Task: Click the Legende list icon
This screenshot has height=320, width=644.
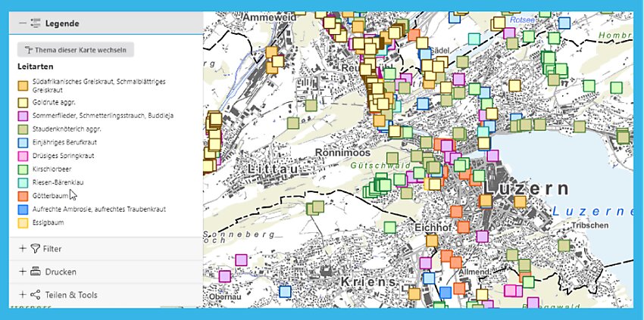Action: [36, 23]
